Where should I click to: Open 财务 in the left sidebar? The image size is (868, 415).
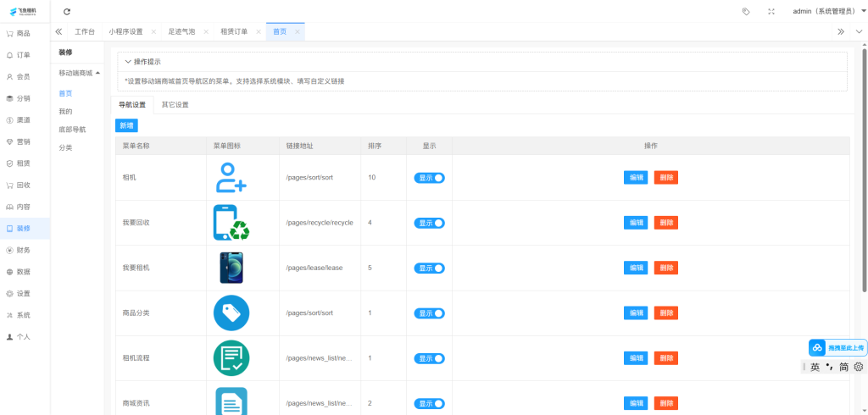pyautogui.click(x=25, y=250)
